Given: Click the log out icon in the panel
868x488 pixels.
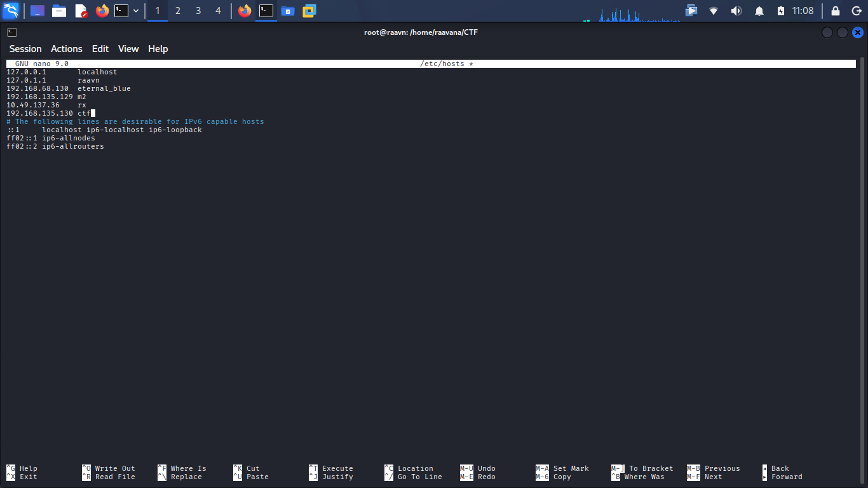Looking at the screenshot, I should pyautogui.click(x=856, y=11).
